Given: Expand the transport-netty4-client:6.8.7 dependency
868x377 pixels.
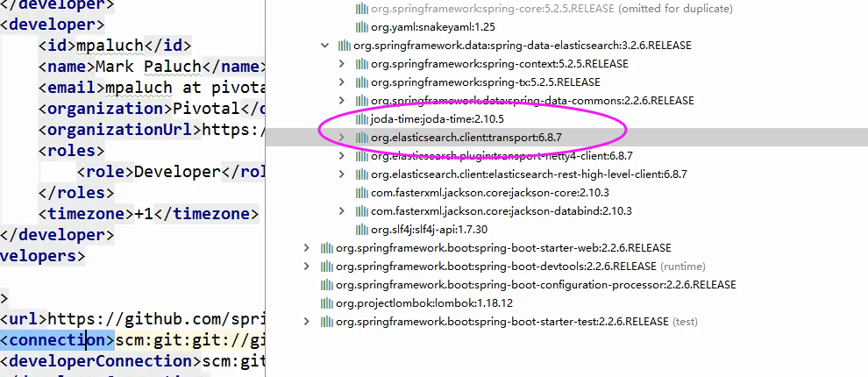Looking at the screenshot, I should click(x=342, y=155).
